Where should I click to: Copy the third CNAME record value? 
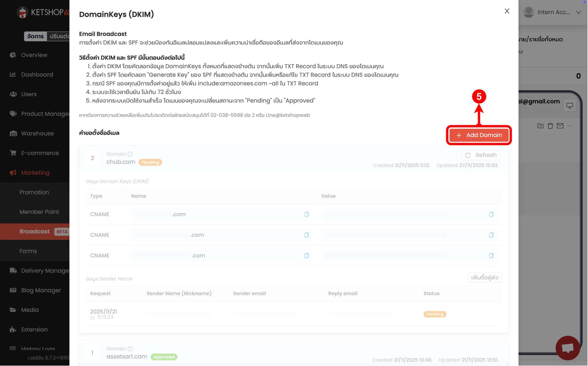click(x=491, y=256)
